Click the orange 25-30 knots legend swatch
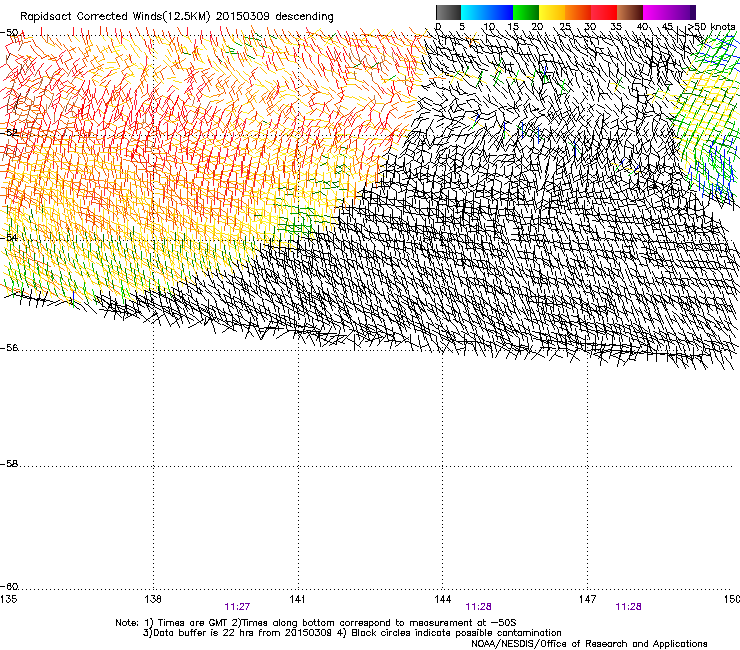Viewport: 740px width, 650px height. [x=578, y=12]
